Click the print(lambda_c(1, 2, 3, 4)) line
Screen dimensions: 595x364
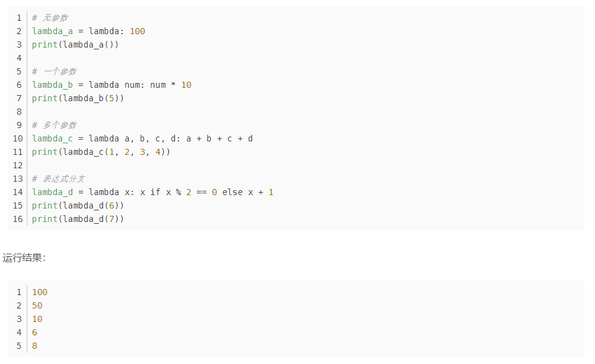pyautogui.click(x=101, y=152)
